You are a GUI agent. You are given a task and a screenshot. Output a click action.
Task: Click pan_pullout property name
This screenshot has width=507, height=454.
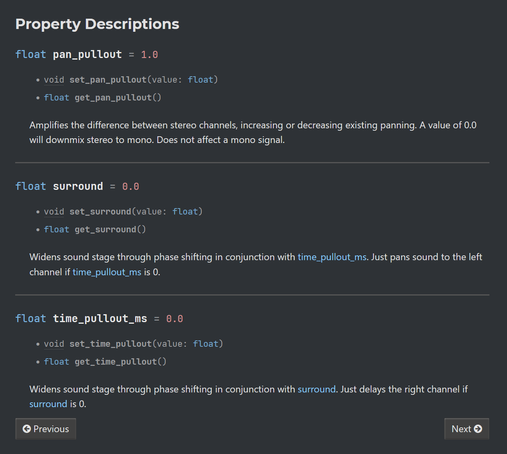point(87,54)
